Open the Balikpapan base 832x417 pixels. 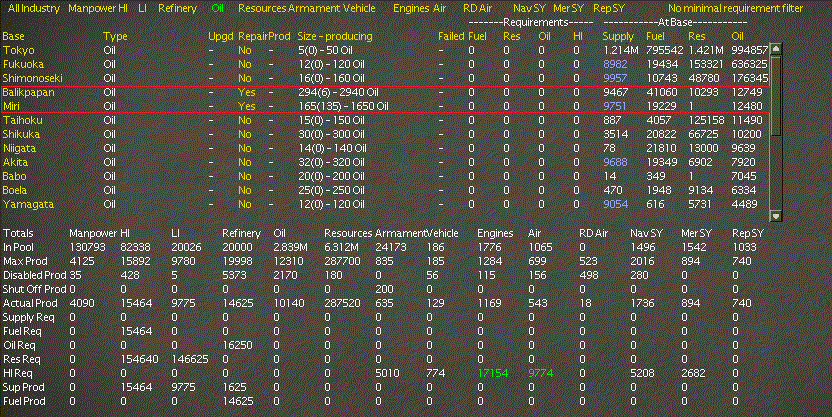[x=29, y=92]
